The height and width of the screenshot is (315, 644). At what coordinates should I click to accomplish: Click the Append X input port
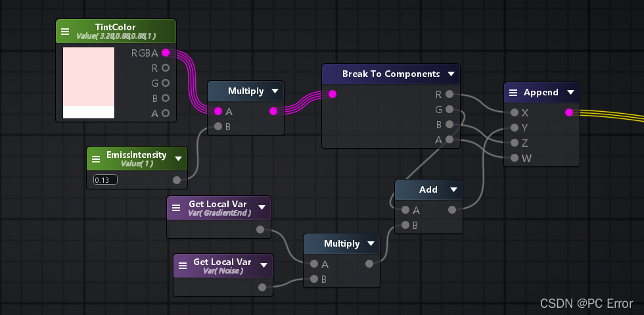514,112
